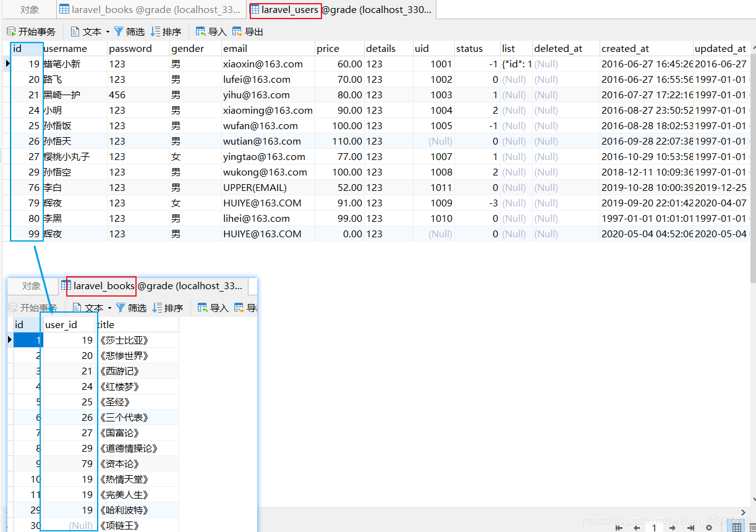
Task: Open the 文本 dropdown in users window
Action: [x=90, y=32]
